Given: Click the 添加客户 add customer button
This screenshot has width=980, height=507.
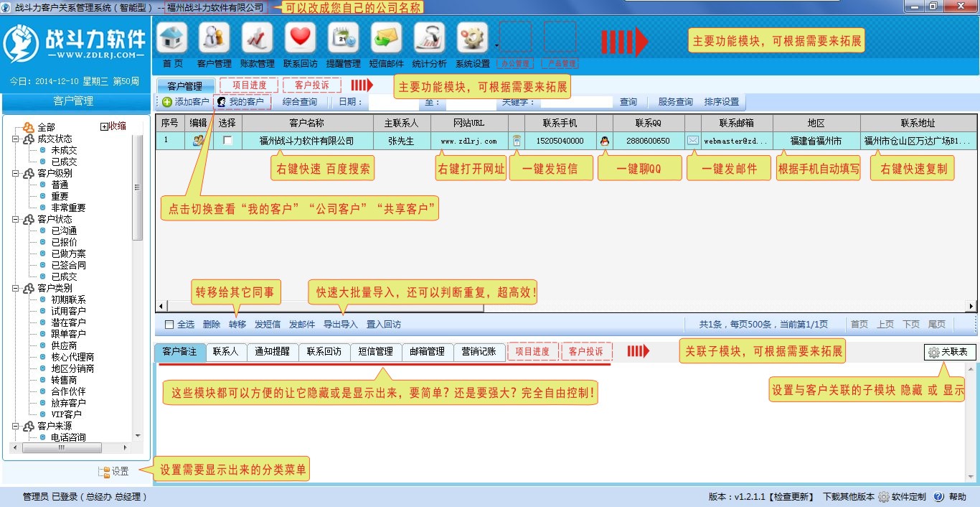Looking at the screenshot, I should click(186, 102).
